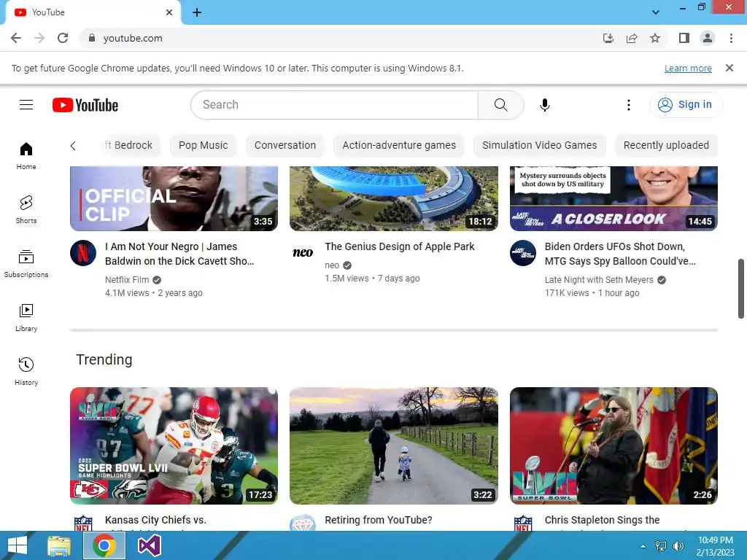
Task: Click Netflix channel avatar
Action: pyautogui.click(x=83, y=253)
